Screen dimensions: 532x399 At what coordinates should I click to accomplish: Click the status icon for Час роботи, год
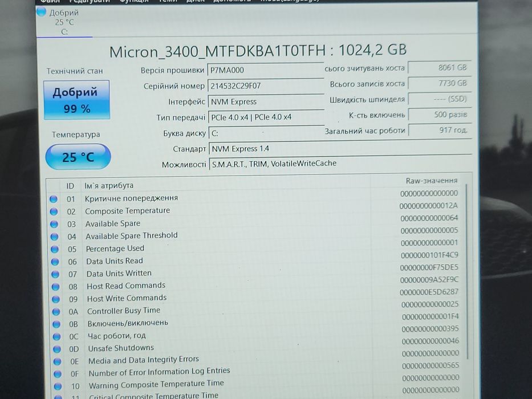57,336
